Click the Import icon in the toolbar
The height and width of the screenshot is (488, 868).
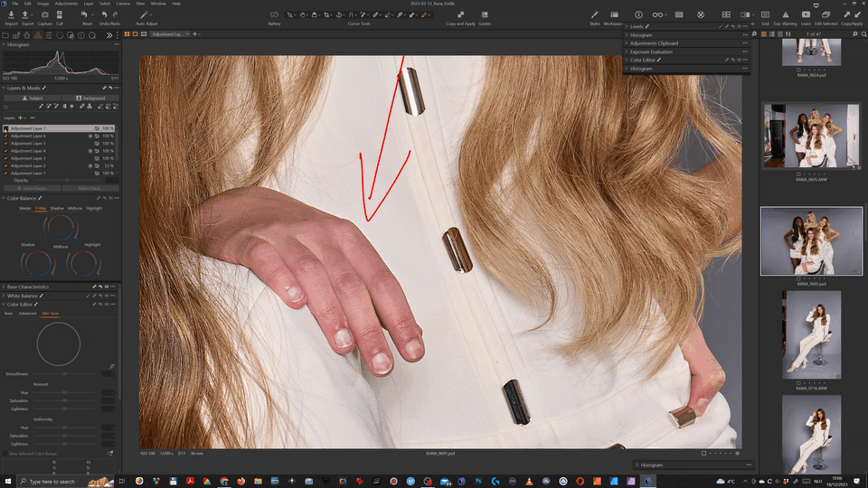11,15
